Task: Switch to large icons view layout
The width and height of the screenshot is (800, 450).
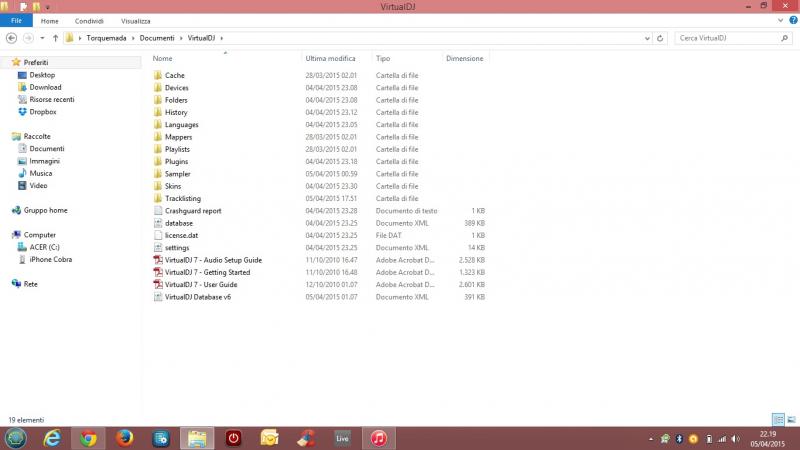Action: coord(791,419)
